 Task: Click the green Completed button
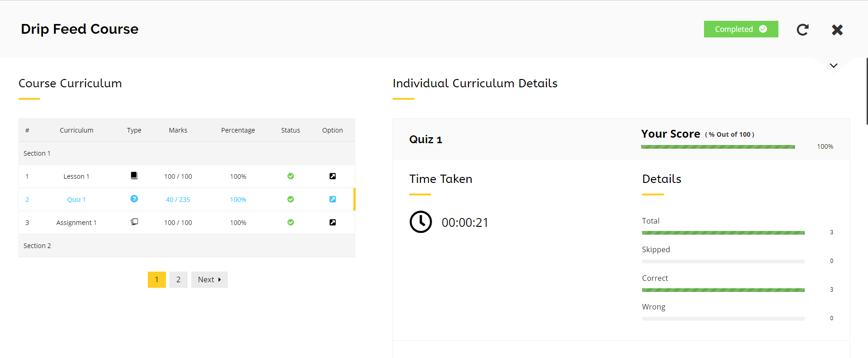tap(741, 29)
